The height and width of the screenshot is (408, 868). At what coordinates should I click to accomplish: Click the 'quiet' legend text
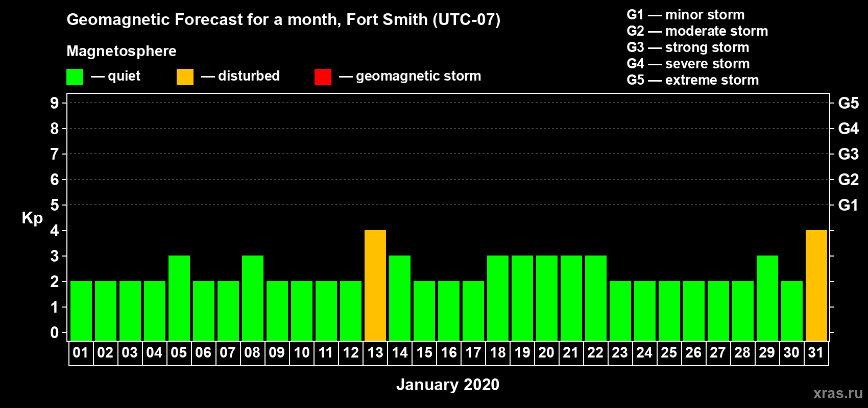click(x=124, y=76)
